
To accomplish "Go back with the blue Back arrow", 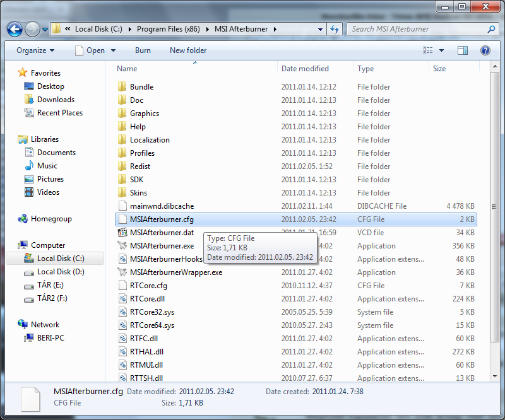I will [x=15, y=29].
